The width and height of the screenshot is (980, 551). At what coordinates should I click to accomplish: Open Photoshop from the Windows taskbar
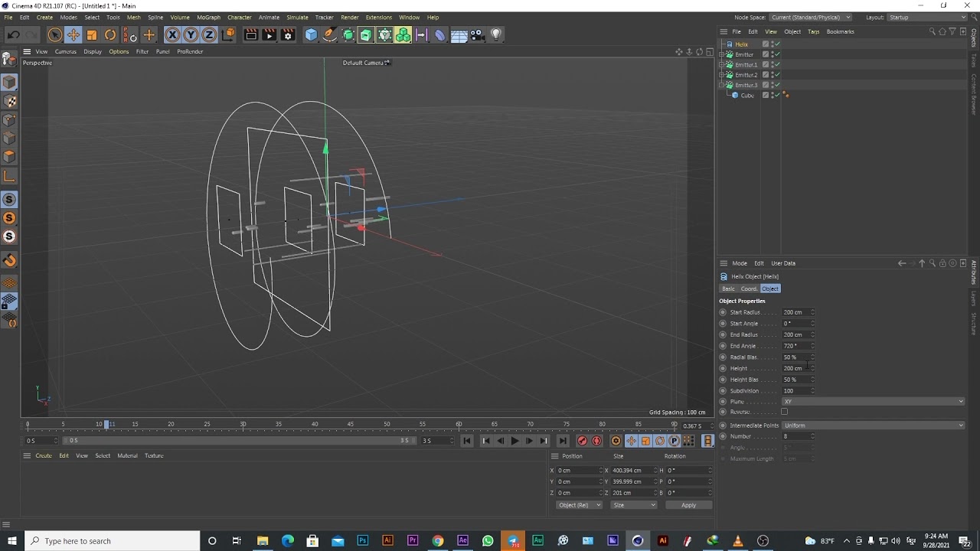pyautogui.click(x=363, y=541)
